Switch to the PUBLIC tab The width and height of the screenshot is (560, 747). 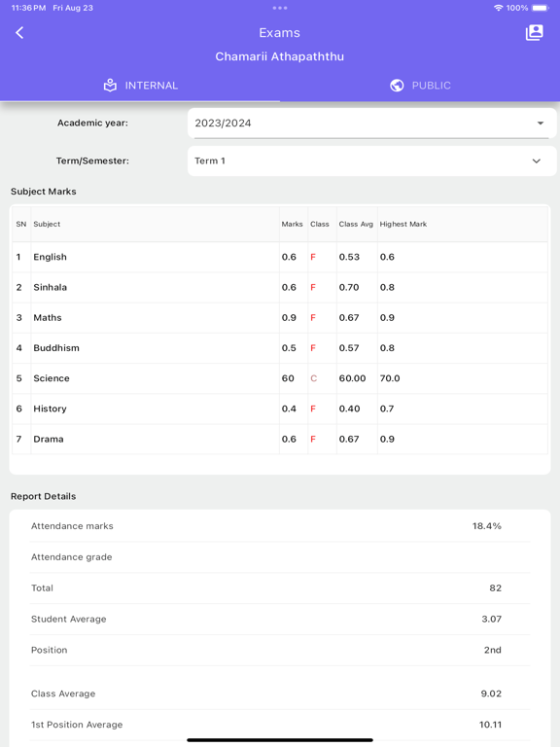point(420,86)
